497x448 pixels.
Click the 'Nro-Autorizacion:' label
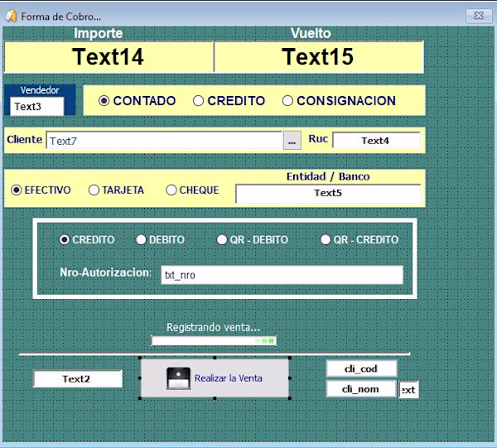[x=105, y=272]
